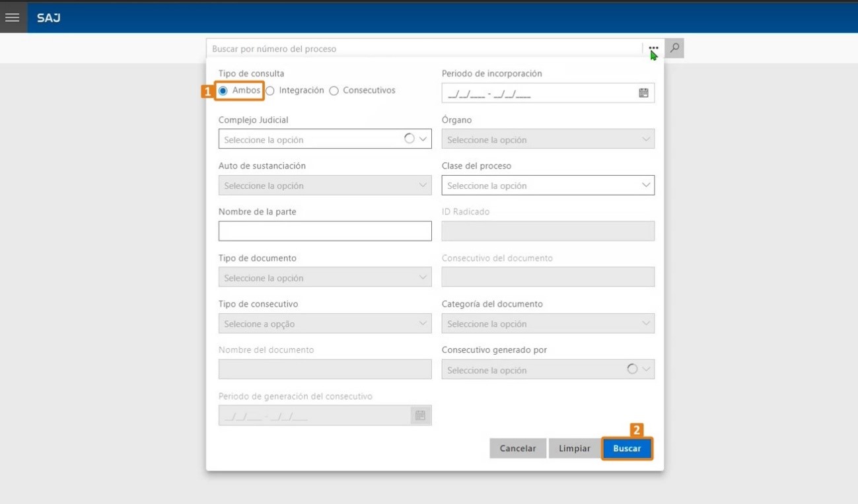Focus the Buscar por número del proceso box
Screen dimensions: 858x504
[x=423, y=49]
